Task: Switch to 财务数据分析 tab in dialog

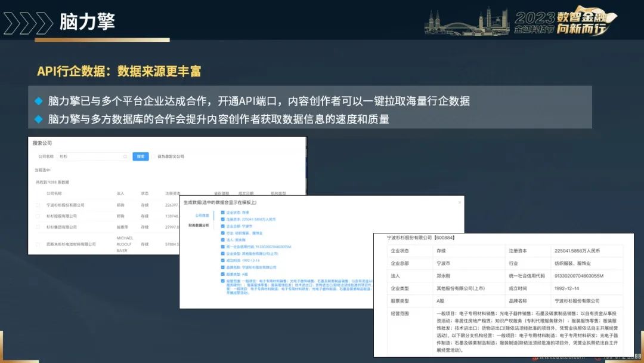Action: click(x=199, y=225)
